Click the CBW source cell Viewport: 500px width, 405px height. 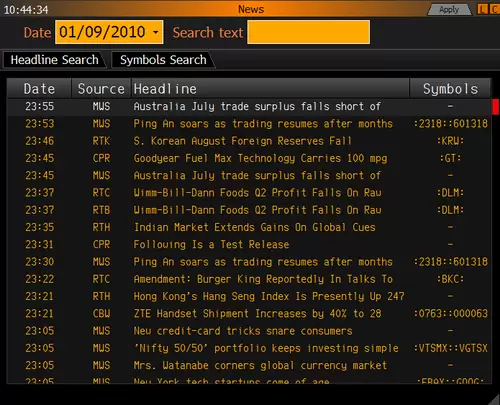point(101,314)
